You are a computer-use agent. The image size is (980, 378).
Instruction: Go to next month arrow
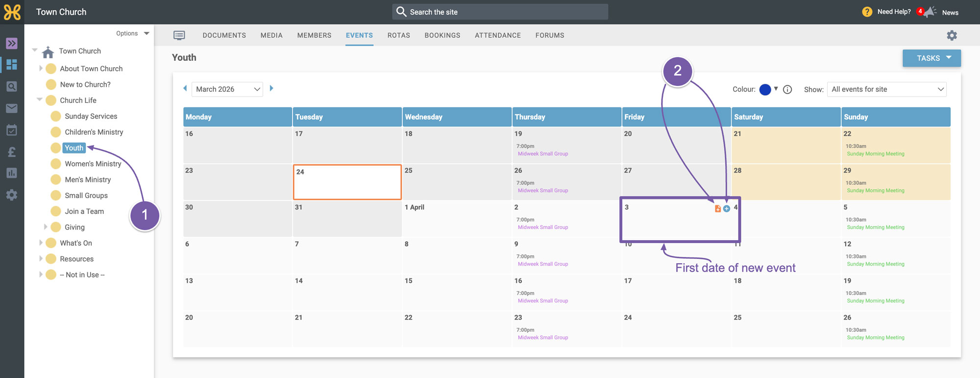coord(271,88)
